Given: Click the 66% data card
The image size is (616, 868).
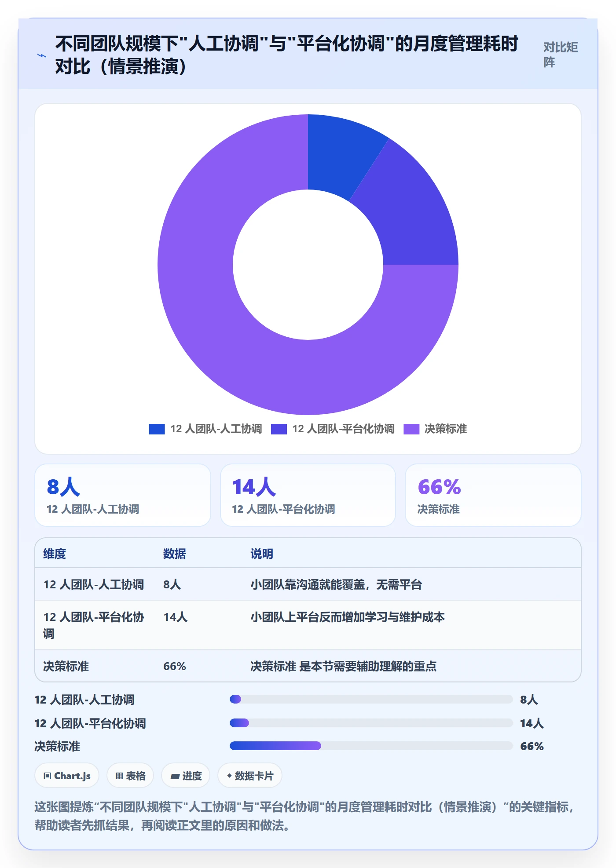Looking at the screenshot, I should tap(493, 495).
